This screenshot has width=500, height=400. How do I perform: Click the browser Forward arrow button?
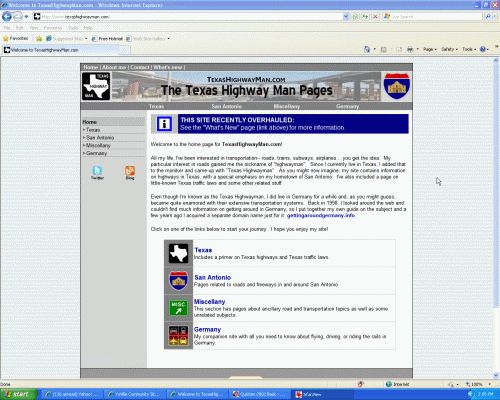coord(18,16)
